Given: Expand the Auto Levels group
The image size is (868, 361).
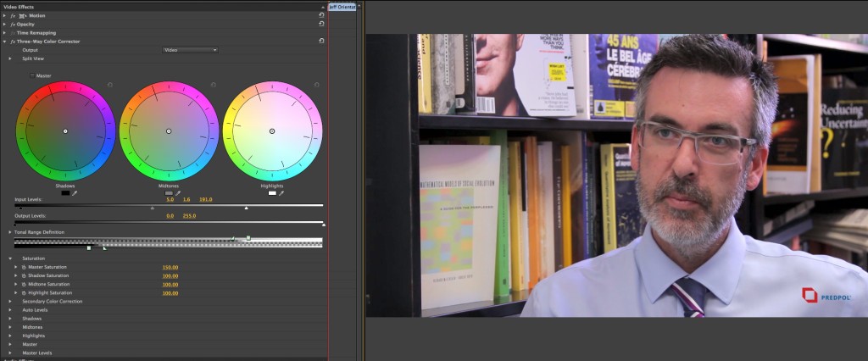Looking at the screenshot, I should point(10,310).
